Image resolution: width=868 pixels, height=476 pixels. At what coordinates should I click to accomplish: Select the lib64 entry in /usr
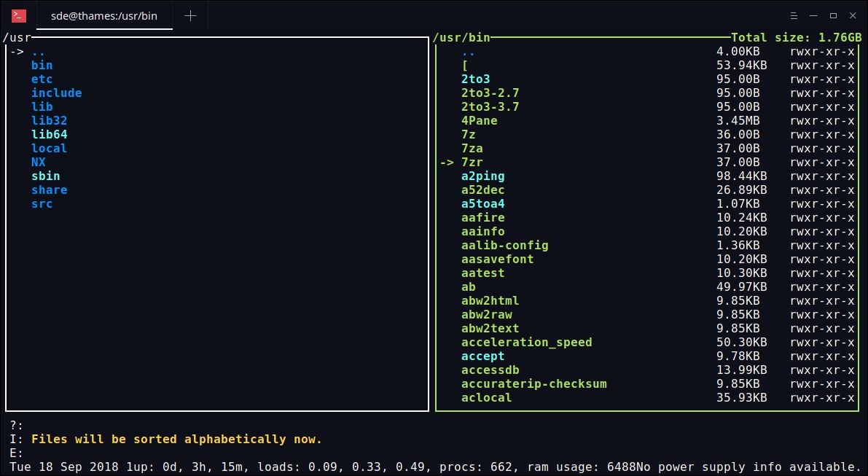(50, 135)
